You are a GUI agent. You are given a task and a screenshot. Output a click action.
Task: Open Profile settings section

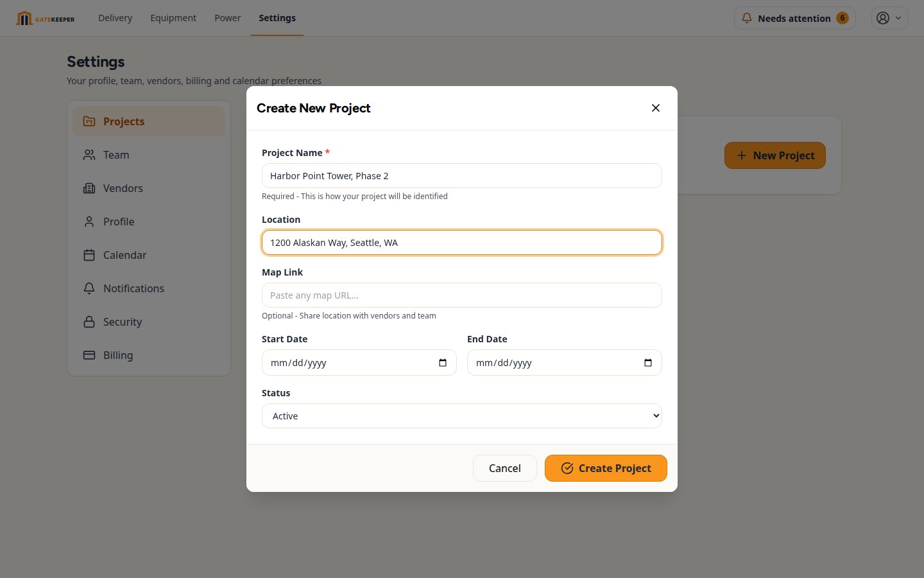[x=149, y=222]
